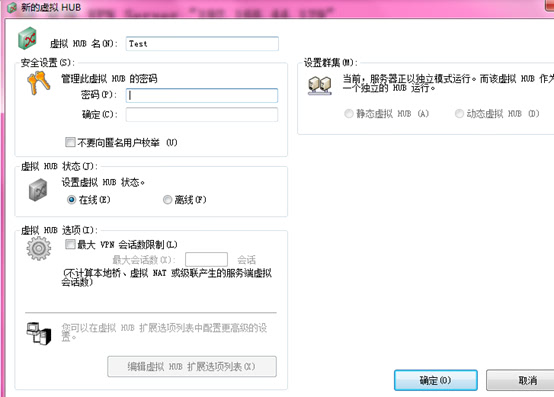The height and width of the screenshot is (397, 554).
Task: Click the 安全设置(S) group label
Action: coord(47,63)
